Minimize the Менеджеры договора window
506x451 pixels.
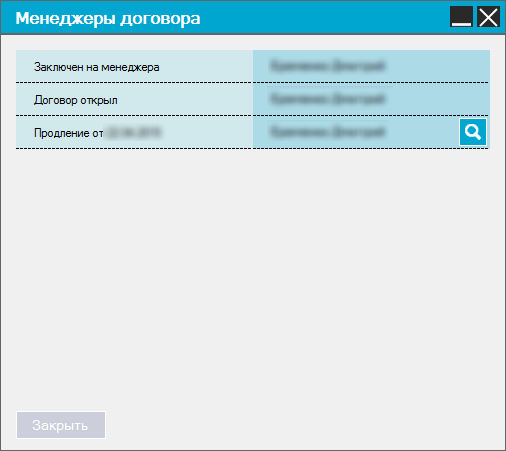click(x=461, y=17)
